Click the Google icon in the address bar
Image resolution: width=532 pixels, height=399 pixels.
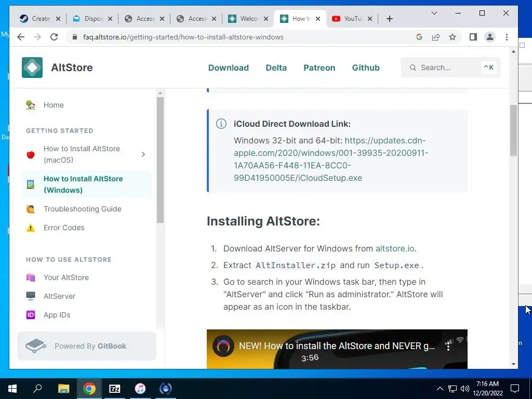pyautogui.click(x=419, y=37)
